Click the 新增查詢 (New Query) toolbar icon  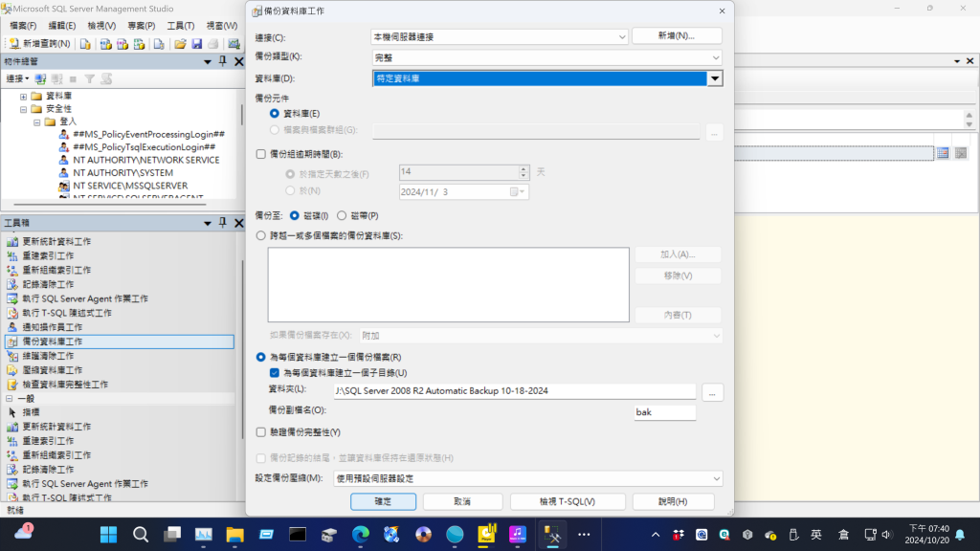[40, 44]
